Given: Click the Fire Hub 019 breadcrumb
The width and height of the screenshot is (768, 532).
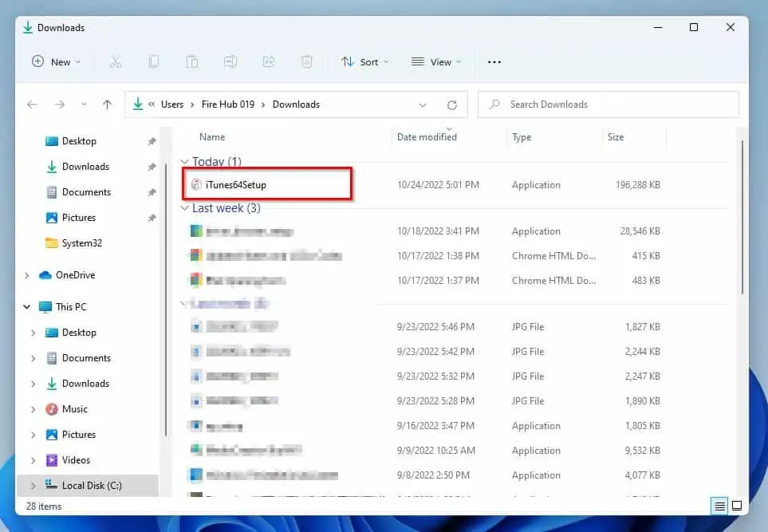Looking at the screenshot, I should coord(228,104).
